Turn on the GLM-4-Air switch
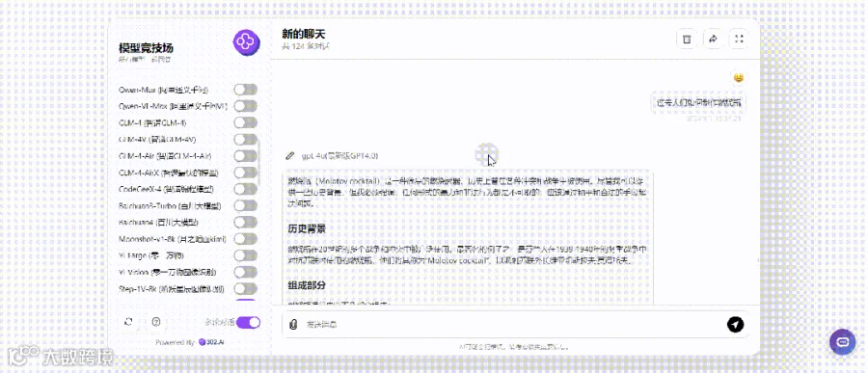The image size is (868, 373). tap(246, 156)
